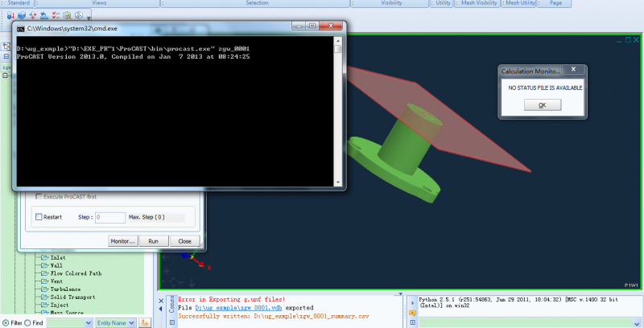Open the D:\ug_exmple\zgw_0001.vdb link

pos(238,307)
